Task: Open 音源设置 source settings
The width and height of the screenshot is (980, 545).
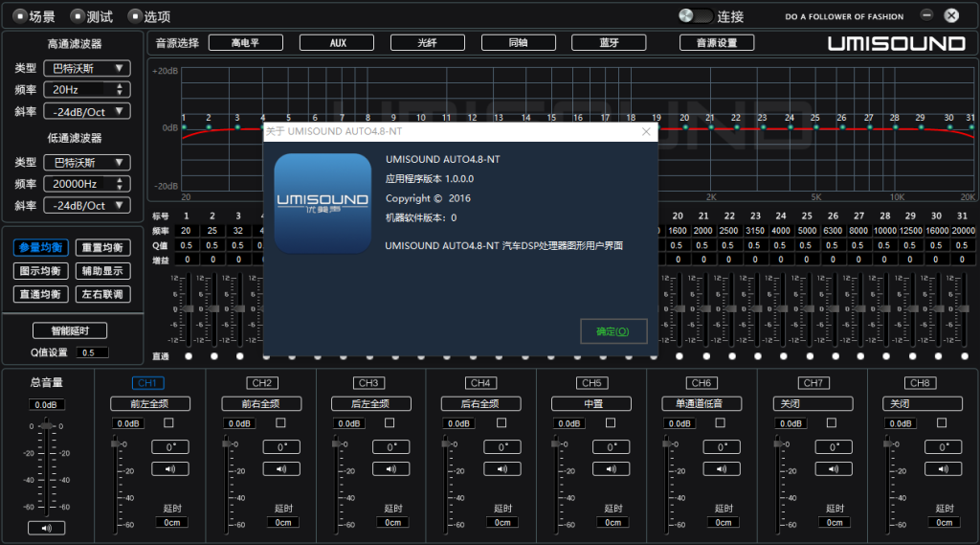Action: 717,42
